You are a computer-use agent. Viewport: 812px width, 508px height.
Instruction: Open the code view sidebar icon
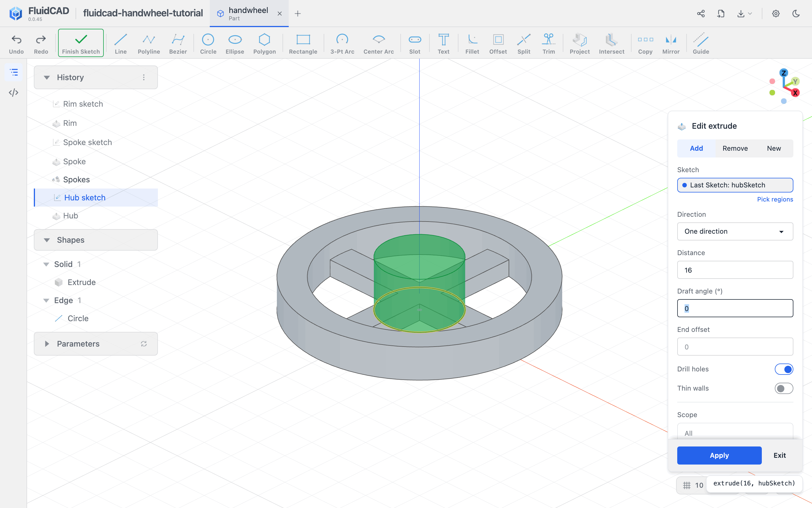14,92
